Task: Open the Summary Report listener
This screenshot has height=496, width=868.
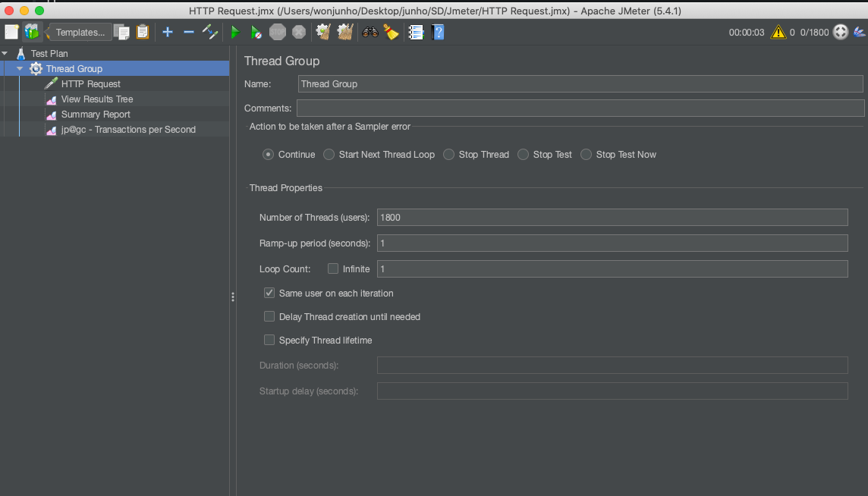Action: [x=96, y=115]
